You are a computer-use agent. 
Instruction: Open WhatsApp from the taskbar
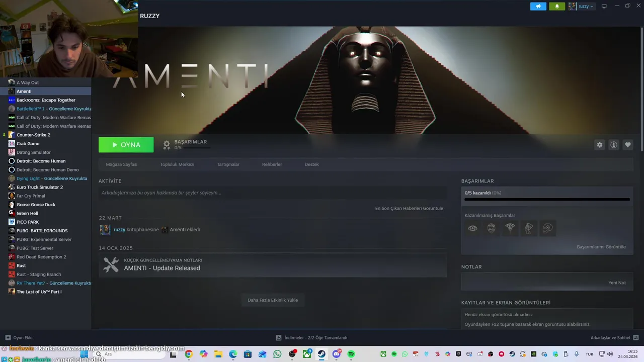277,354
